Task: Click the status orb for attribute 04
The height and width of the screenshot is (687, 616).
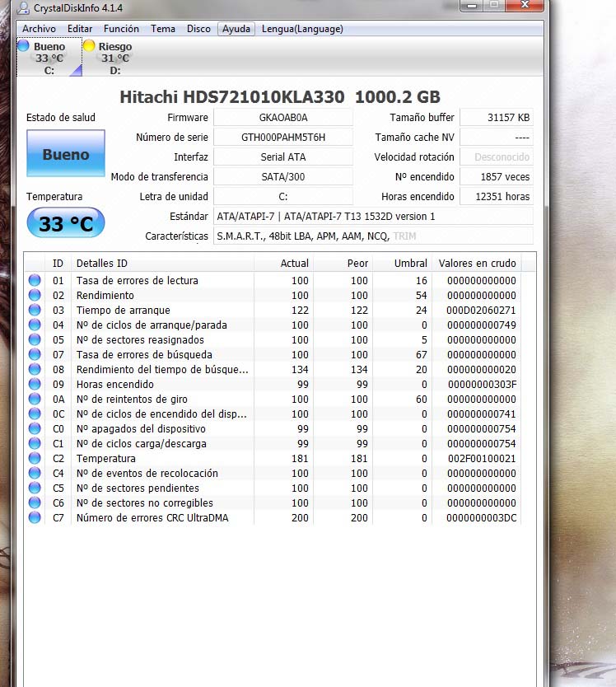Action: tap(35, 325)
